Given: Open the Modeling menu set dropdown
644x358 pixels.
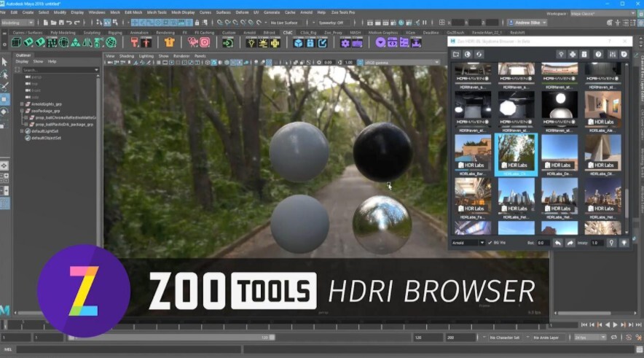Looking at the screenshot, I should (x=22, y=23).
